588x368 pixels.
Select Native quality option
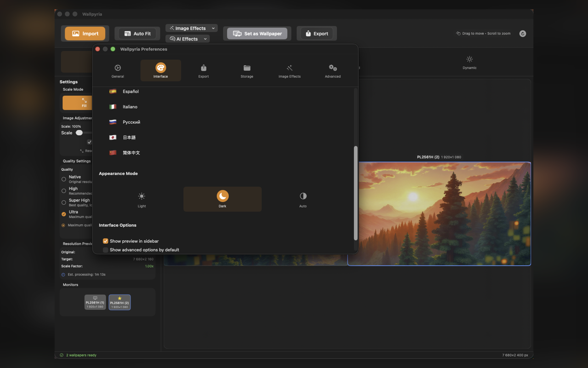point(64,179)
